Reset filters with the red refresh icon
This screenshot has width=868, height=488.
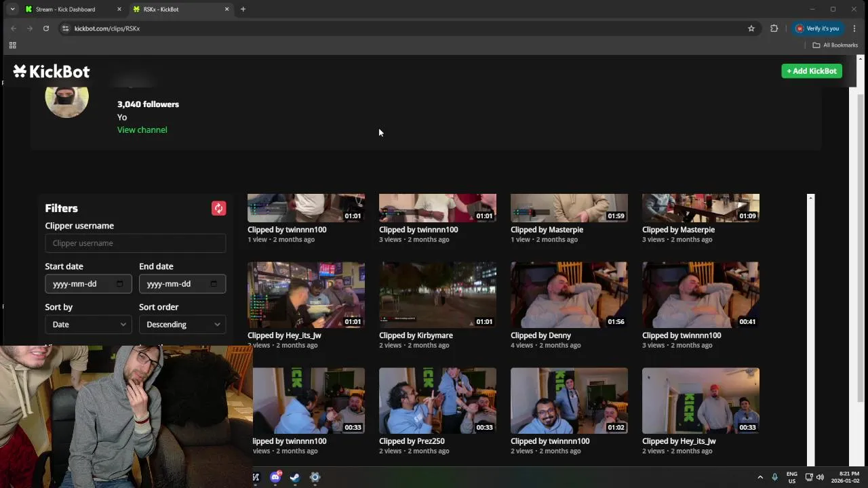(x=218, y=208)
